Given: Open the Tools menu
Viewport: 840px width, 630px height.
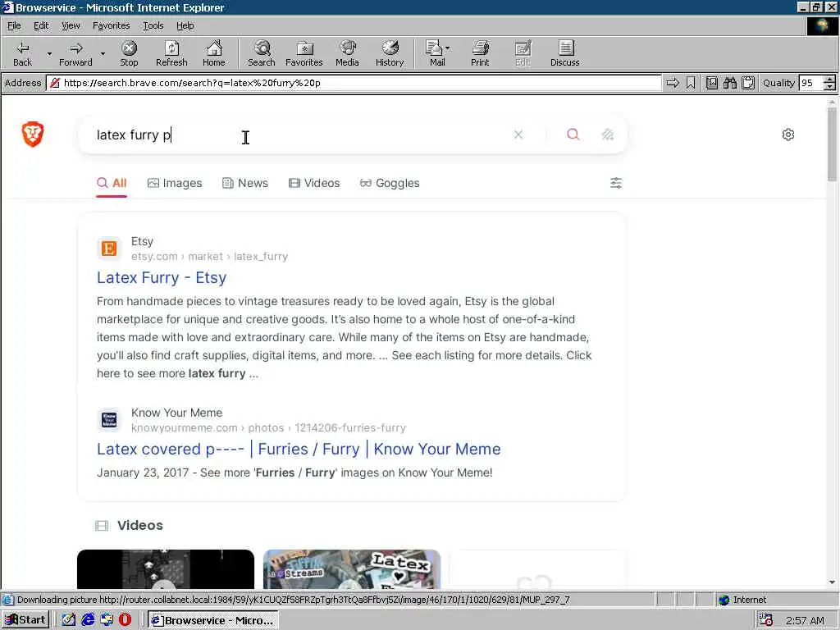Looking at the screenshot, I should click(x=153, y=25).
